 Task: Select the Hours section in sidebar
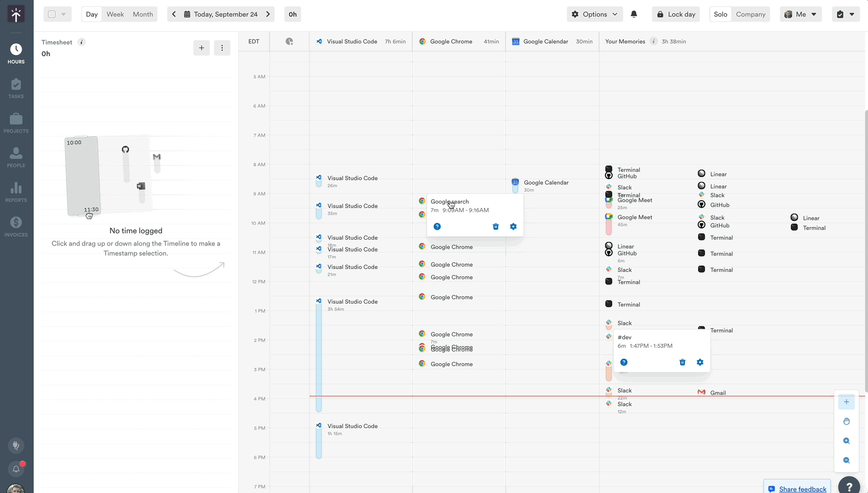point(16,52)
